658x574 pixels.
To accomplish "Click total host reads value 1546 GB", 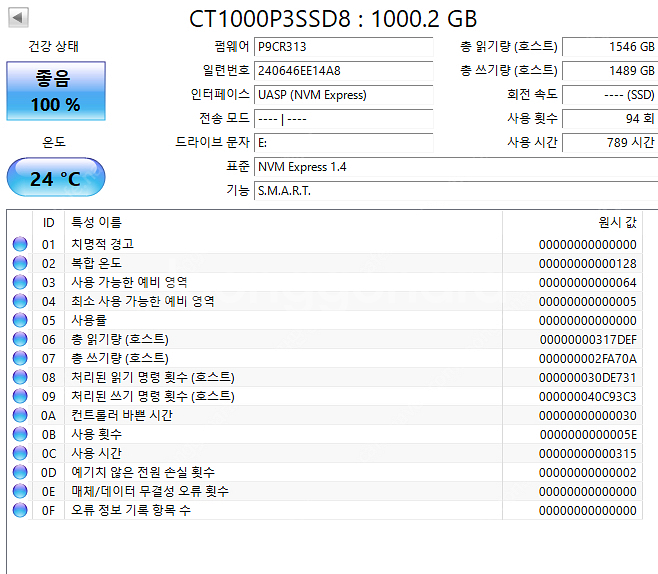I will click(610, 47).
